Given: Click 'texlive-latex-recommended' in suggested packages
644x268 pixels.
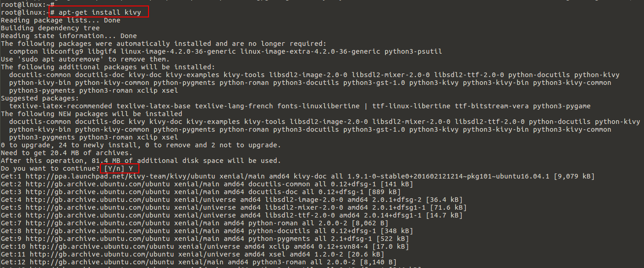Looking at the screenshot, I should (58, 106).
